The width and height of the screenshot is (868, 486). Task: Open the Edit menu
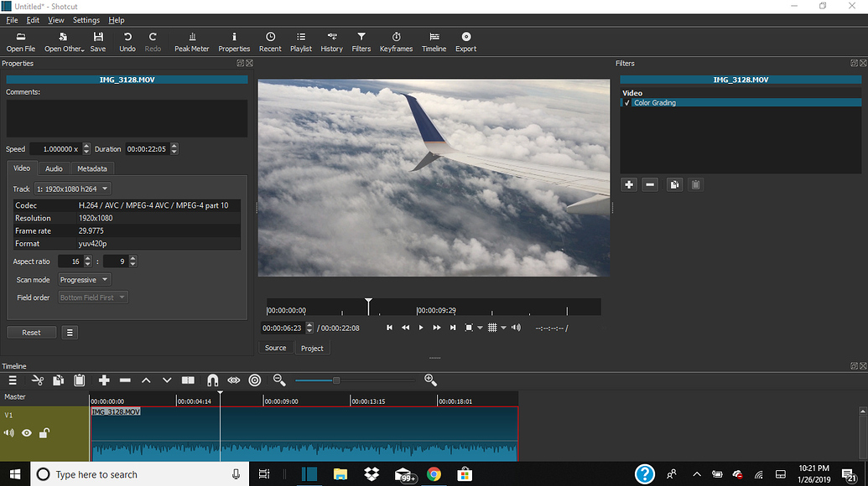pos(33,20)
